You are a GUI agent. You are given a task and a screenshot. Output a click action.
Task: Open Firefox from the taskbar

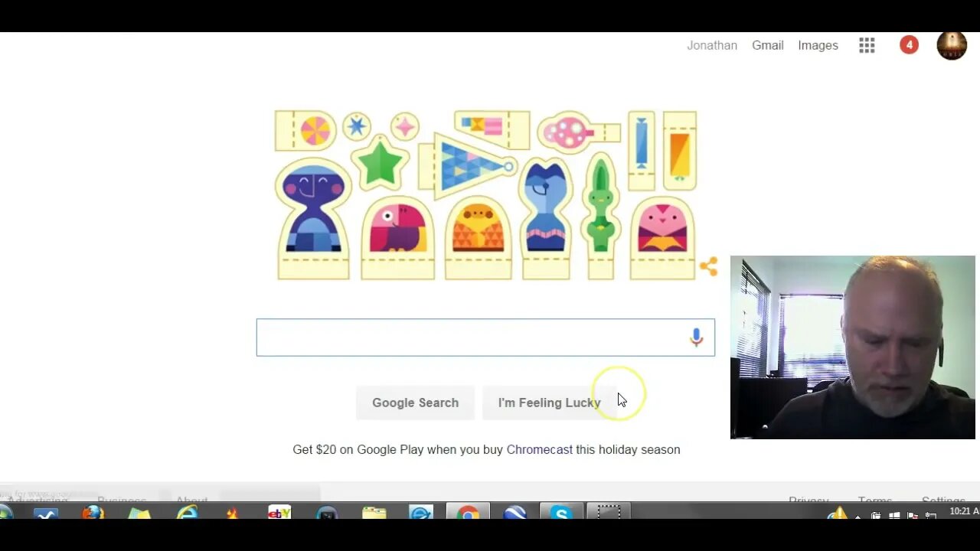[x=93, y=513]
